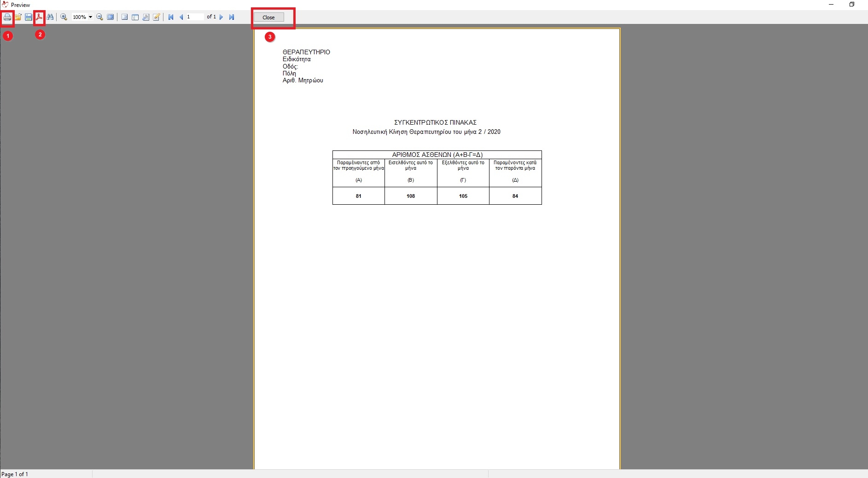
Task: Edit the page with the pencil icon
Action: (x=157, y=17)
